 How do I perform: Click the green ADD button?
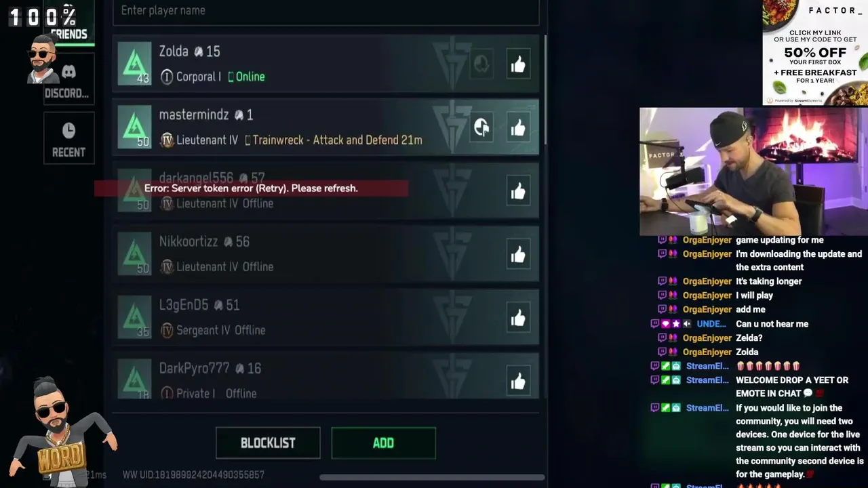click(383, 443)
